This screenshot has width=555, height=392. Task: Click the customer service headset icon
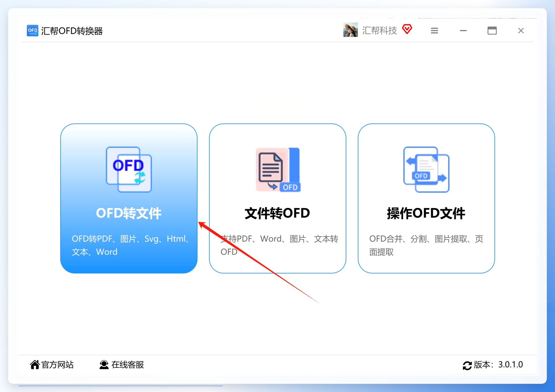click(104, 365)
